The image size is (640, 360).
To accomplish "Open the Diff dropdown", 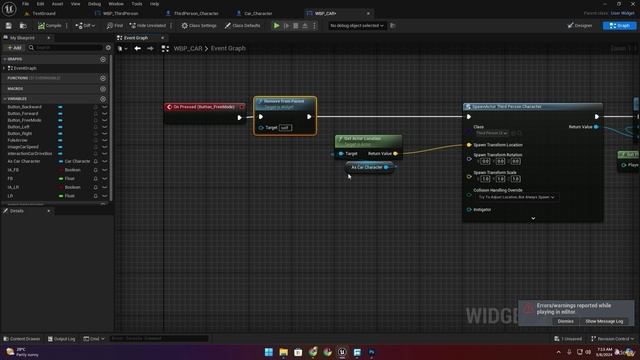I will point(85,26).
